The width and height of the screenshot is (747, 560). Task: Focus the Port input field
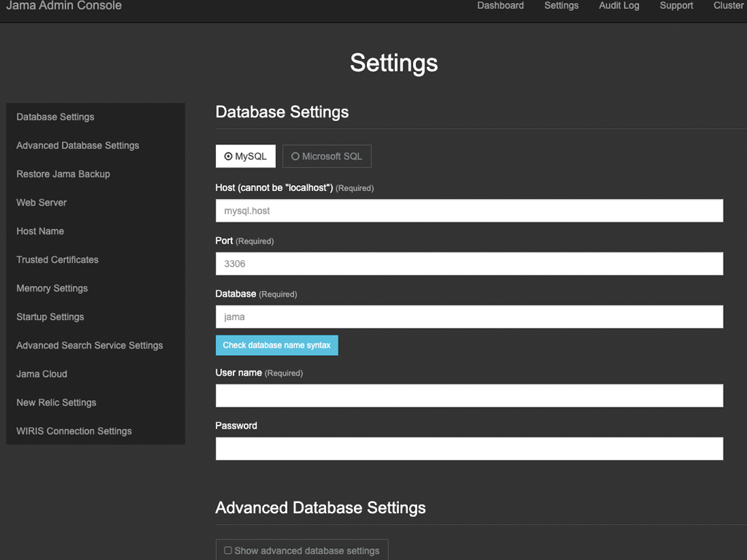(x=469, y=263)
